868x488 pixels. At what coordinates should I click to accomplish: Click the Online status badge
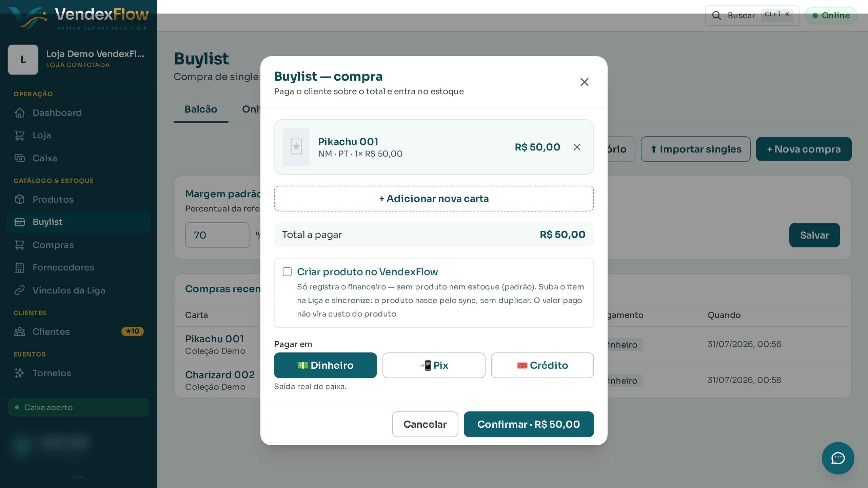[x=831, y=16]
